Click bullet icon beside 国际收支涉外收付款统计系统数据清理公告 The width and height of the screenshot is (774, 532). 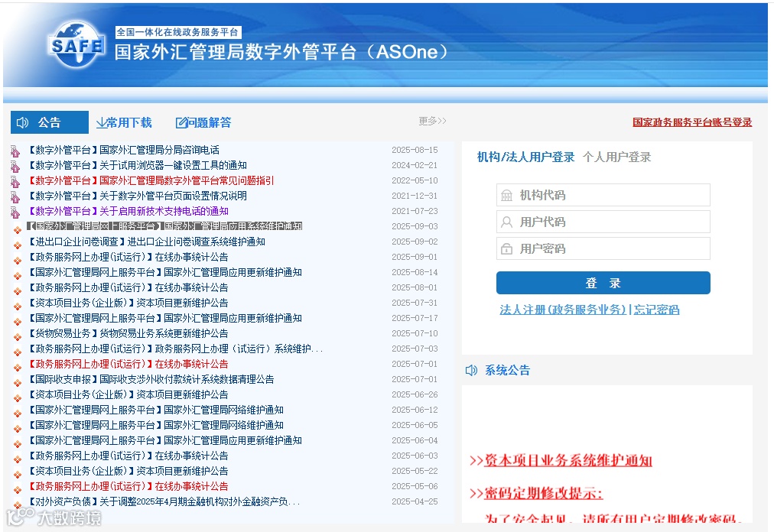(x=18, y=382)
